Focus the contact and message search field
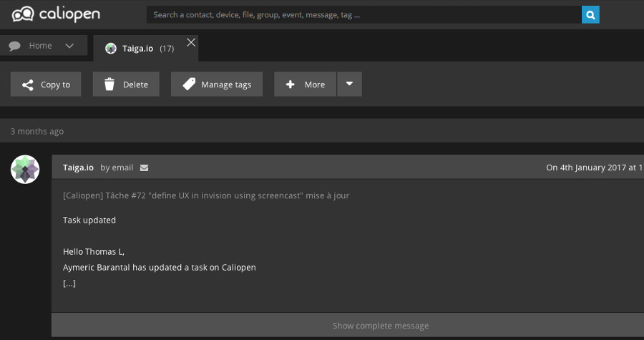Screen dimensions: 644x340 click(x=364, y=15)
